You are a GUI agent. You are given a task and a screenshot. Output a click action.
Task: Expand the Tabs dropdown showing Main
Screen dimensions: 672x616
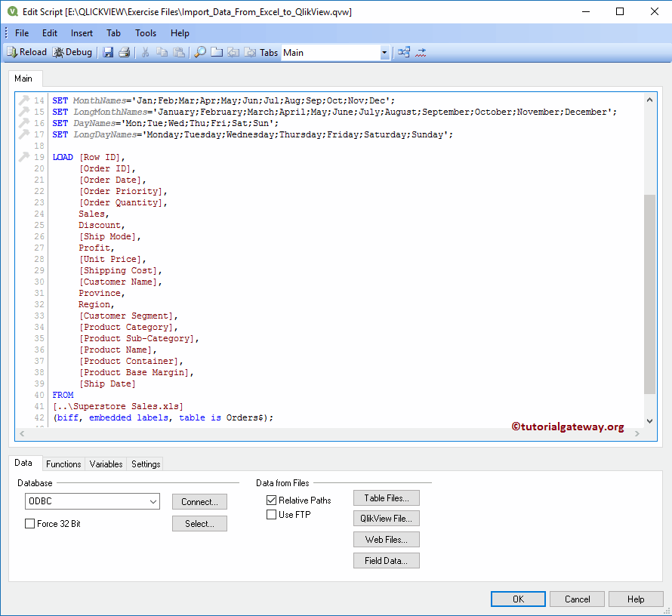(384, 53)
